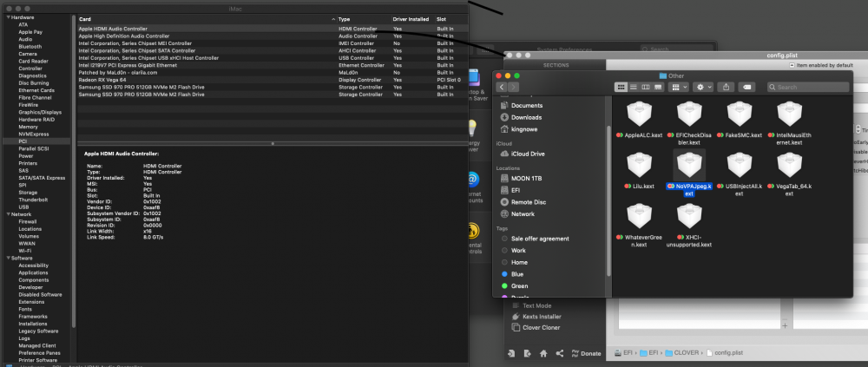The width and height of the screenshot is (868, 367).
Task: Open Network in Finder sidebar
Action: [x=517, y=213]
